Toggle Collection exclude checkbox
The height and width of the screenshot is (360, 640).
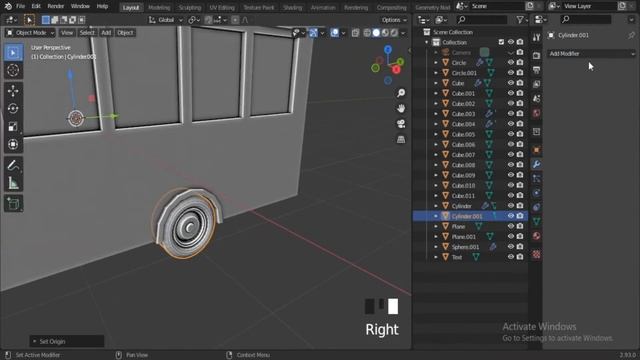point(501,42)
